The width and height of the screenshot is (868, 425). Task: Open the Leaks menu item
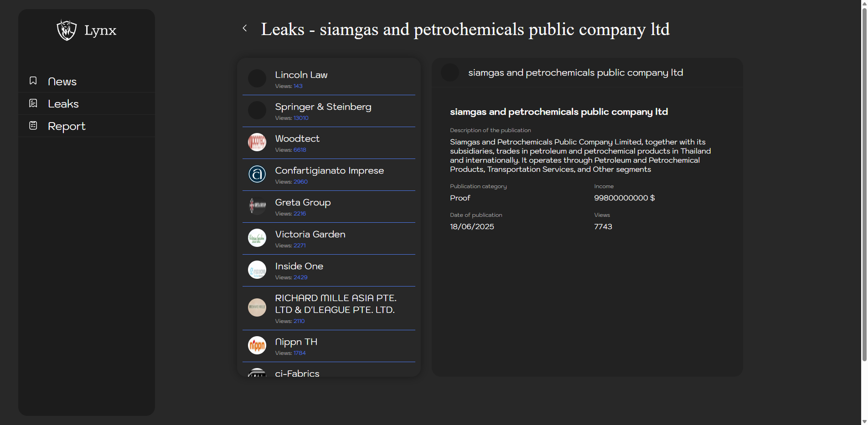(63, 104)
